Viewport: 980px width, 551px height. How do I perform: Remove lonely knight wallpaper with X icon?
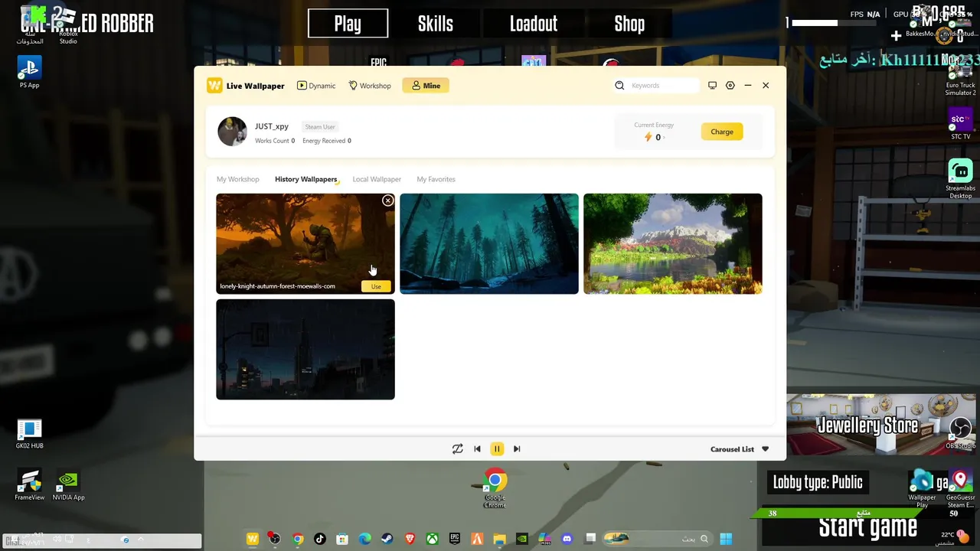coord(388,201)
